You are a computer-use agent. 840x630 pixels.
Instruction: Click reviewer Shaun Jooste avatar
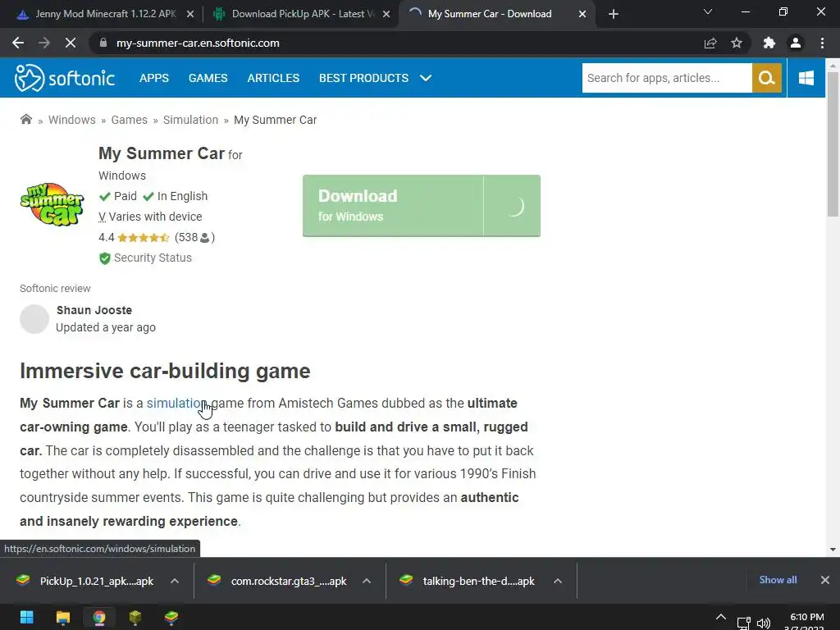pos(34,319)
